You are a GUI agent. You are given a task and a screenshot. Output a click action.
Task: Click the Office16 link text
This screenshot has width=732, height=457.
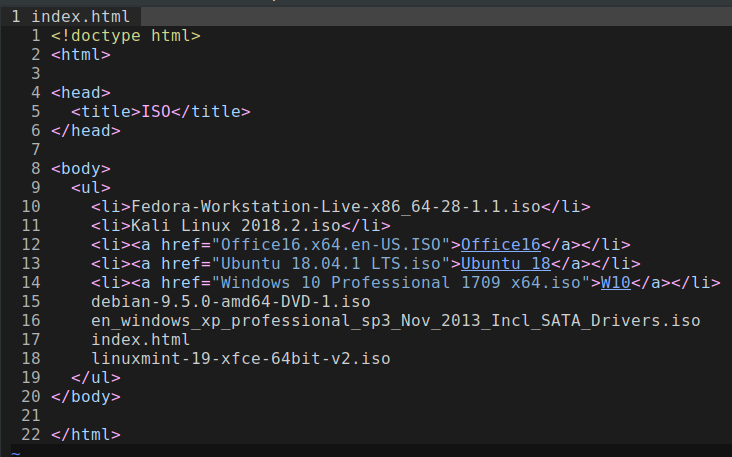coord(500,244)
